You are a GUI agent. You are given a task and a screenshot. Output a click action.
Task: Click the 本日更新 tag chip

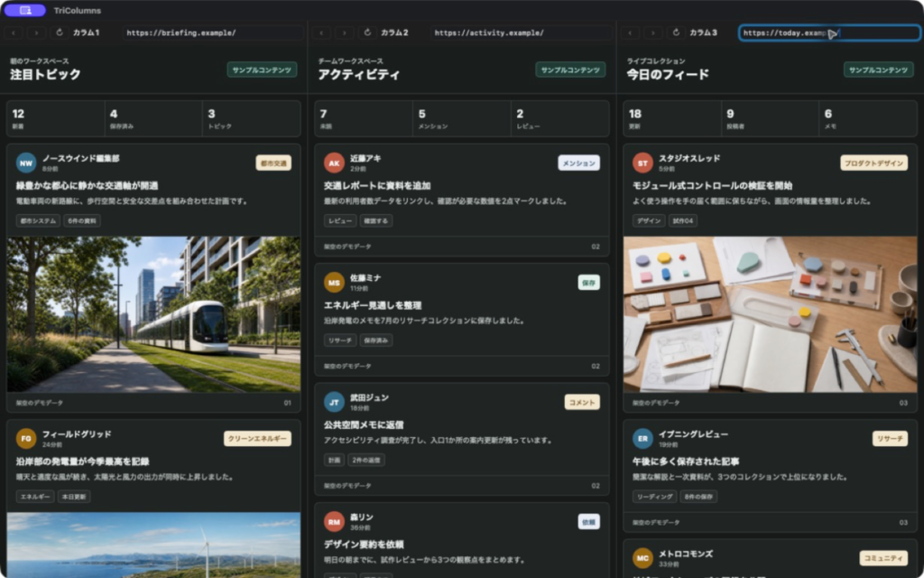click(x=74, y=497)
